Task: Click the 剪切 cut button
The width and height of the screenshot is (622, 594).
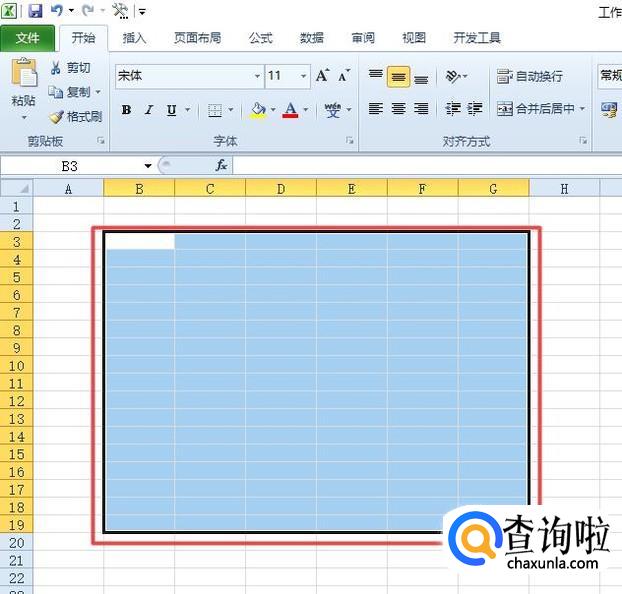Action: 71,68
